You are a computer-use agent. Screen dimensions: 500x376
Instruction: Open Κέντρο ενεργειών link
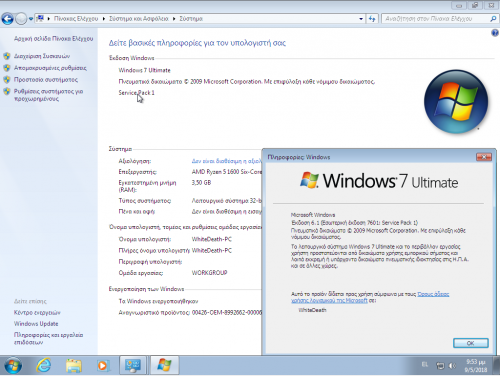(37, 313)
